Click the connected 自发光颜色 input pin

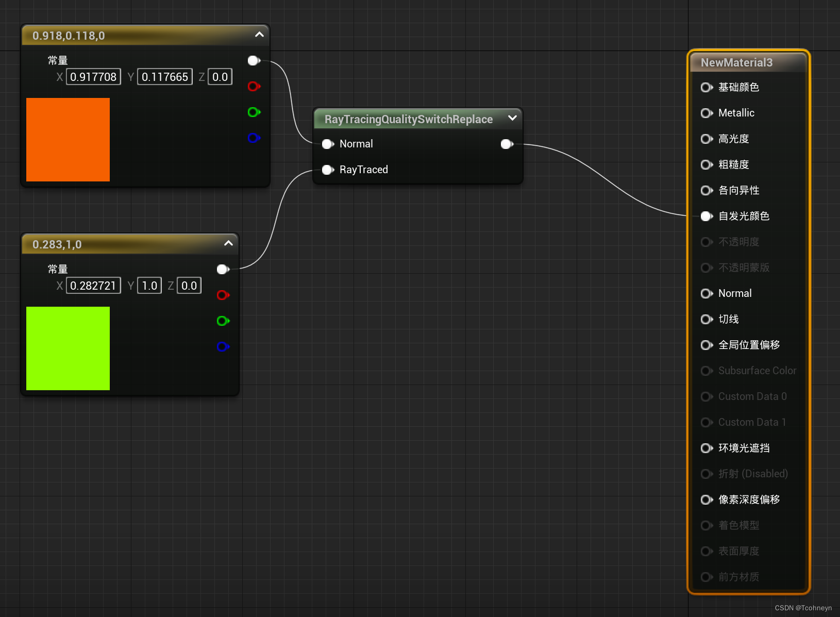[707, 216]
